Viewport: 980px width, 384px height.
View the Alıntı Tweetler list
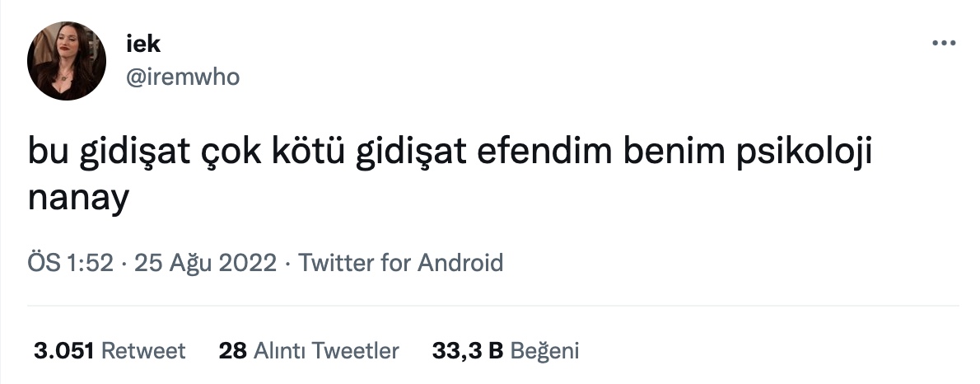326,351
